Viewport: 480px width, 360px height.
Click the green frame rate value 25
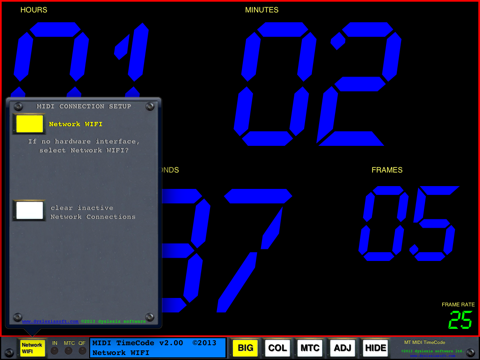point(460,320)
